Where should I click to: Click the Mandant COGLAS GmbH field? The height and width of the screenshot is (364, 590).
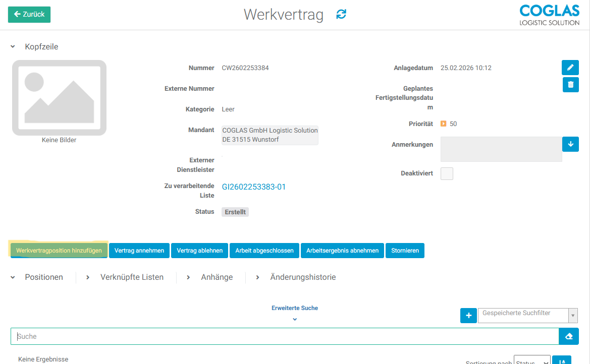tap(270, 135)
